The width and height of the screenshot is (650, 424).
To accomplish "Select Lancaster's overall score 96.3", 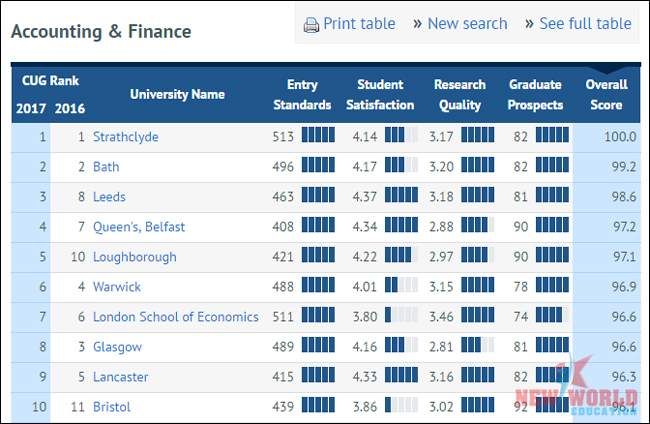I will [624, 377].
